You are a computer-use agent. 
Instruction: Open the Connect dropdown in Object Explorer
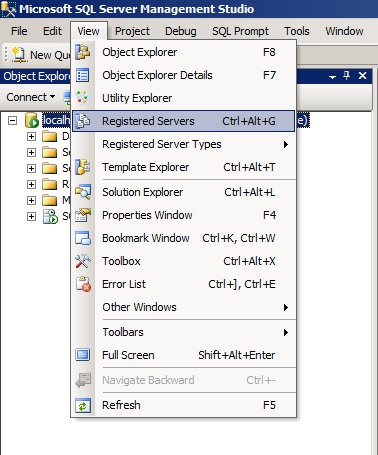pos(31,97)
